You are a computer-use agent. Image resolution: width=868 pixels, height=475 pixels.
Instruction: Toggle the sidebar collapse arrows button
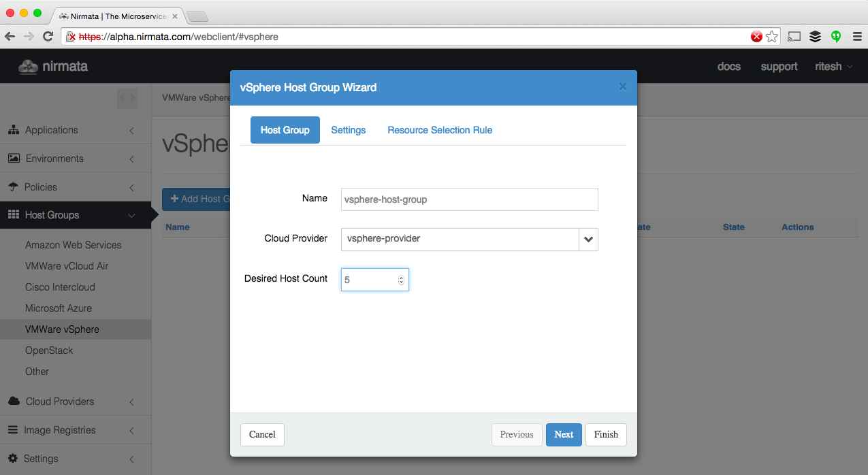click(127, 98)
